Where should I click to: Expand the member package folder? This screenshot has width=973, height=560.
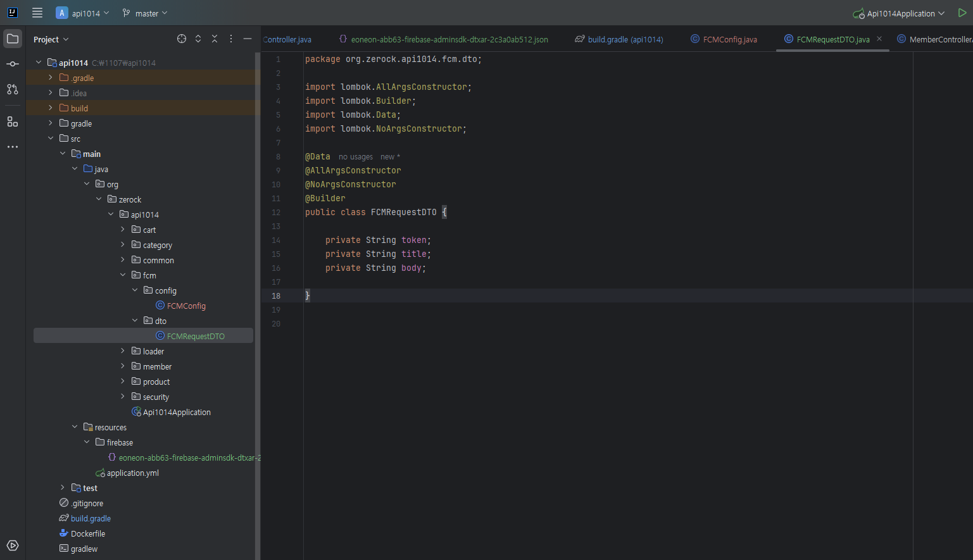pos(123,366)
